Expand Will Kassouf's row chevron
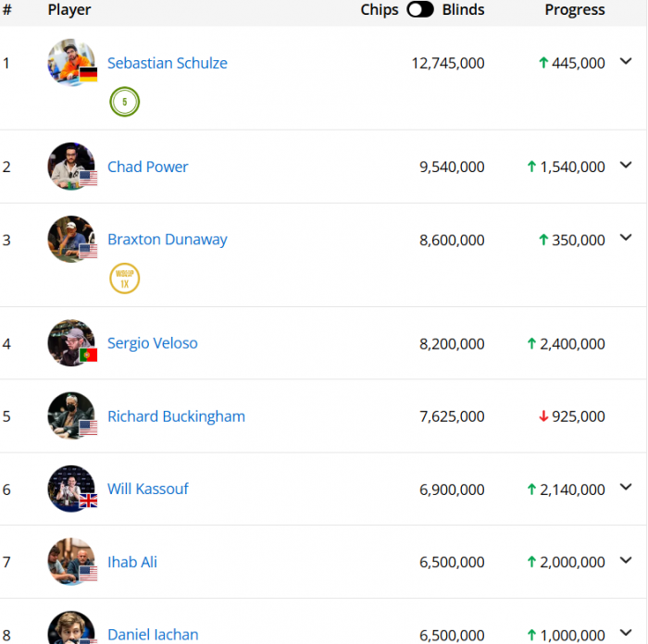 (x=626, y=487)
